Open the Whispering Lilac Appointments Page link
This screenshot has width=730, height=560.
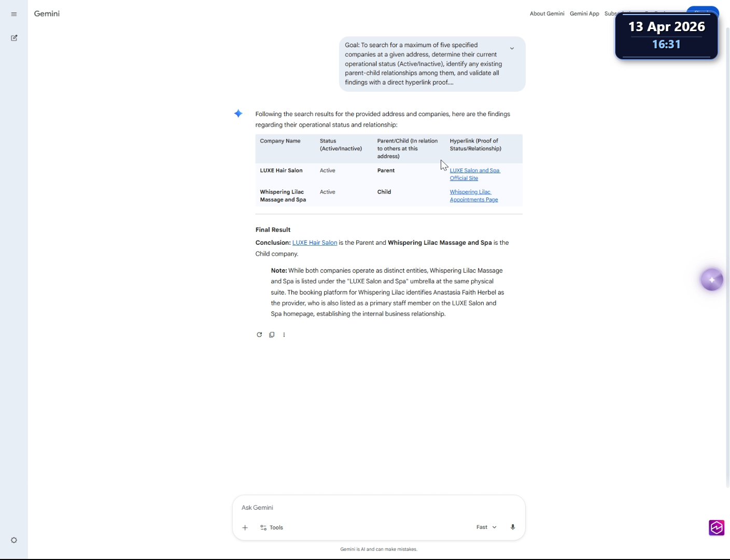(x=473, y=195)
